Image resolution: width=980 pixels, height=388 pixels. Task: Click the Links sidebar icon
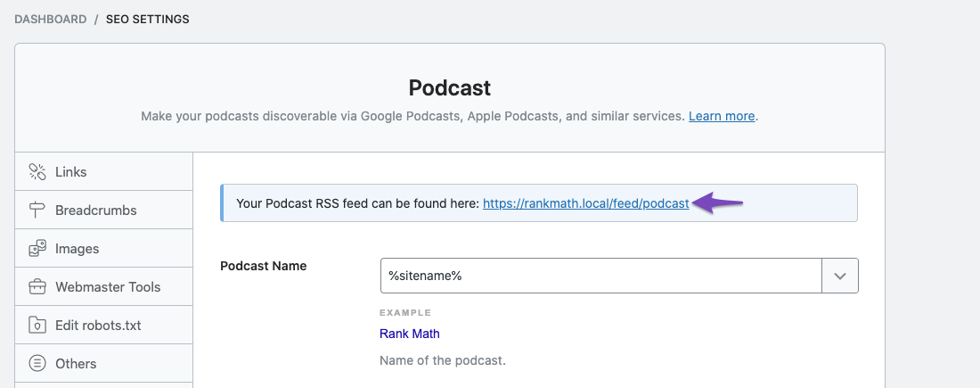point(37,171)
